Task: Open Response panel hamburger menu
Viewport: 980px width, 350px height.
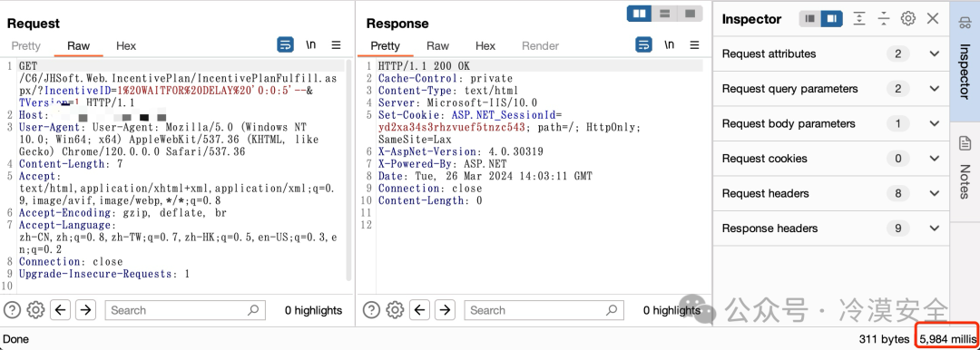Action: pos(694,45)
